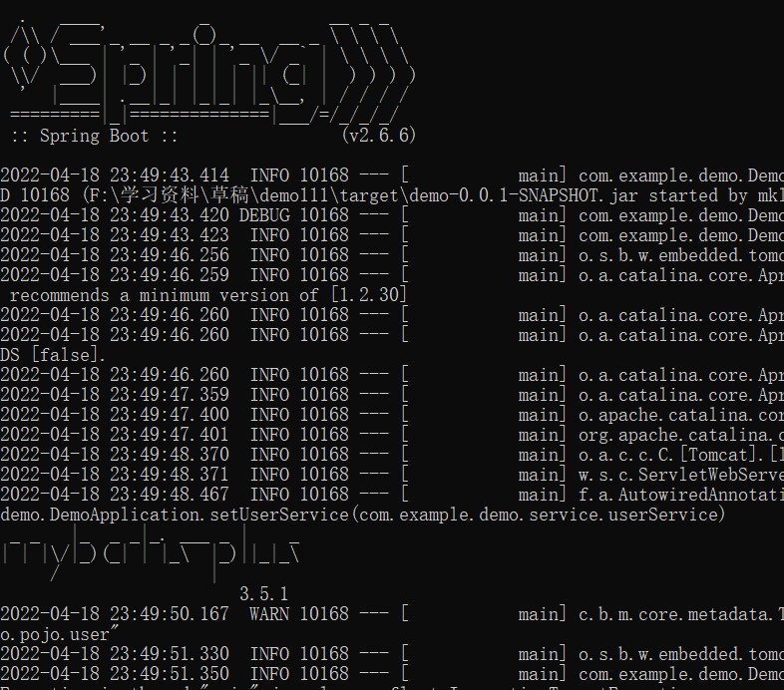The width and height of the screenshot is (784, 690).
Task: Select the 'DEBUG' log level word
Action: (x=264, y=215)
